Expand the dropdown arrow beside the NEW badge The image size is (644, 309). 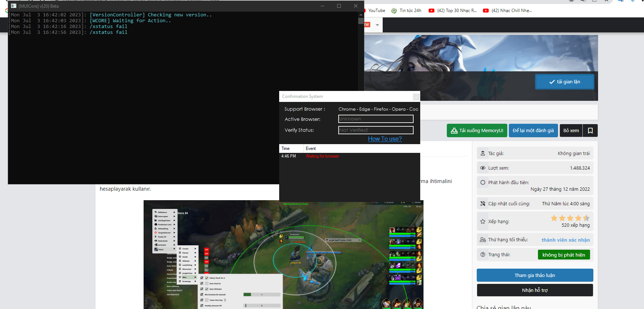[377, 25]
